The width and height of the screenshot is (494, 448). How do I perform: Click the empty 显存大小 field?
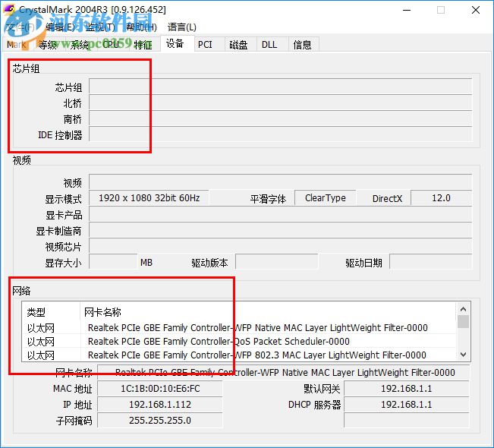113,262
